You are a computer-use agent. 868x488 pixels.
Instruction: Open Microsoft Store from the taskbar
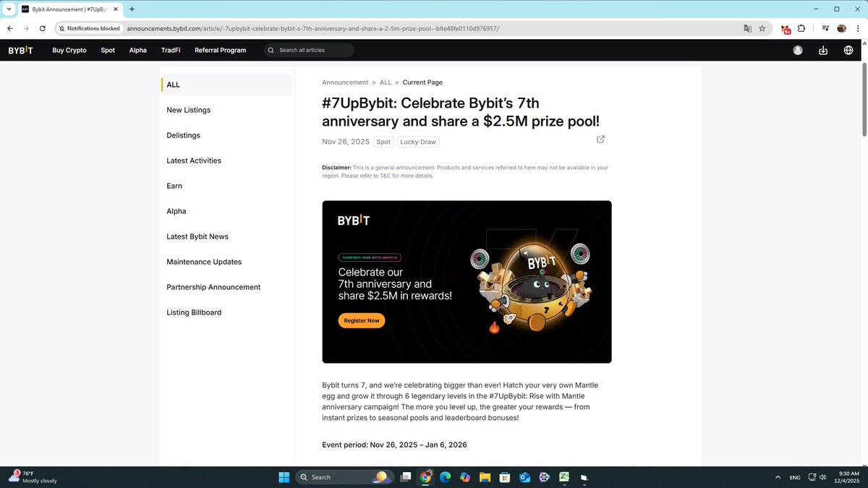[x=504, y=477]
